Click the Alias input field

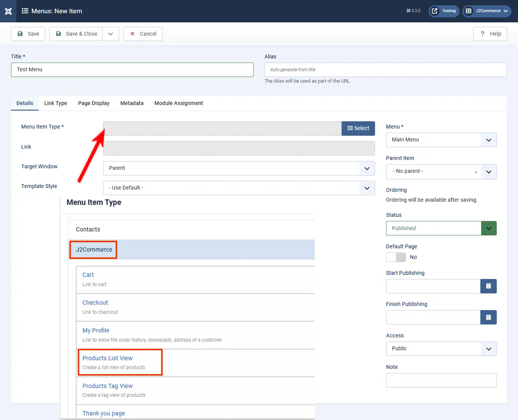tap(386, 70)
